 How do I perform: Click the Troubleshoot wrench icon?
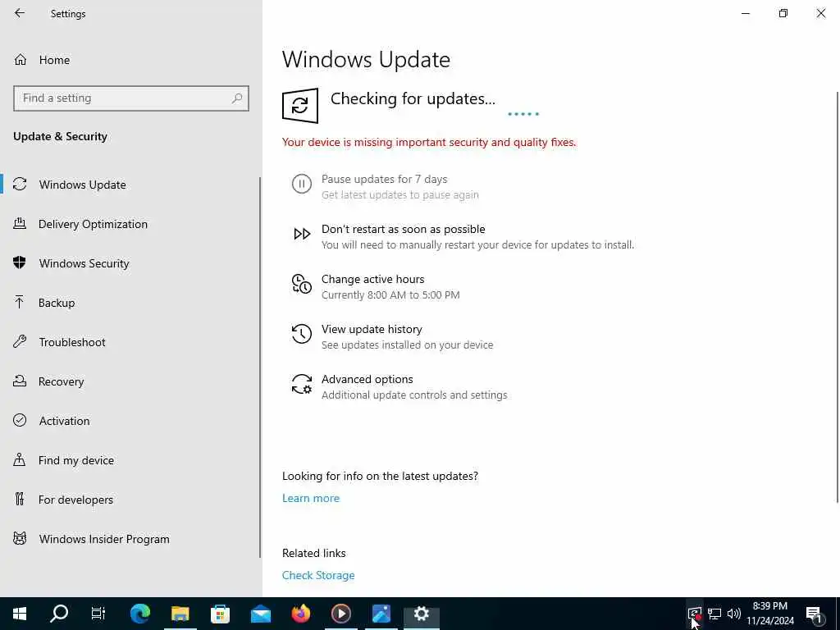coord(20,342)
